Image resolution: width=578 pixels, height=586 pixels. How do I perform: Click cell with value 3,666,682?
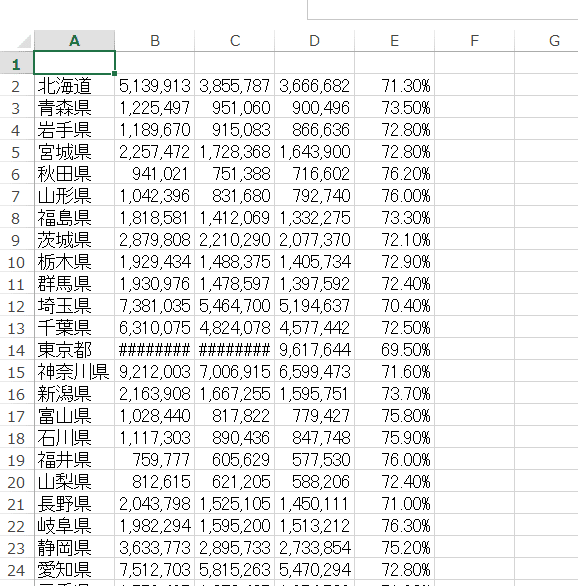(315, 86)
